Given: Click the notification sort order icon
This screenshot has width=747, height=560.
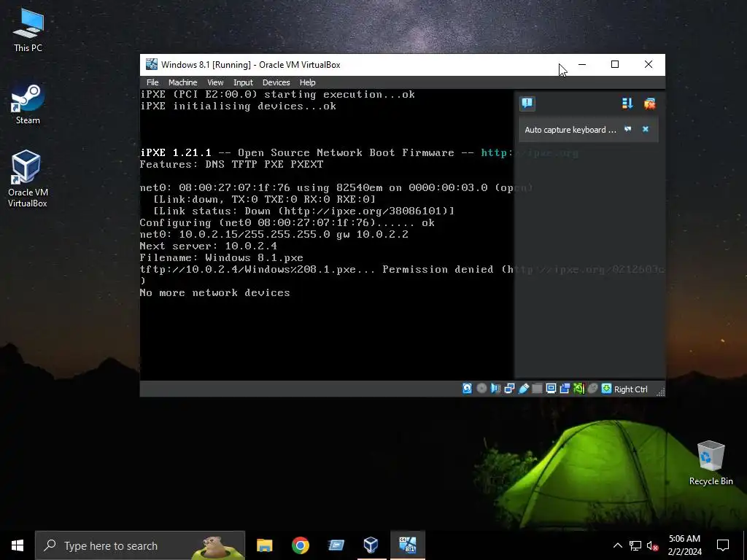Looking at the screenshot, I should (627, 104).
